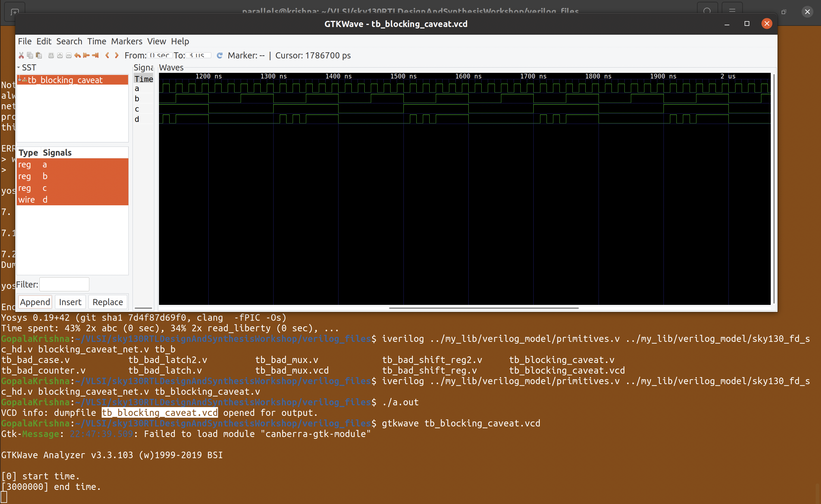Click the blue Reload waveform icon
Screen dimensions: 821x504
pyautogui.click(x=220, y=55)
